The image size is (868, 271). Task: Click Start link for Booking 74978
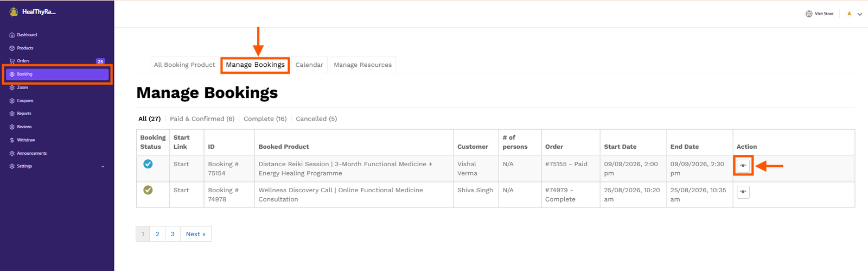click(x=181, y=190)
